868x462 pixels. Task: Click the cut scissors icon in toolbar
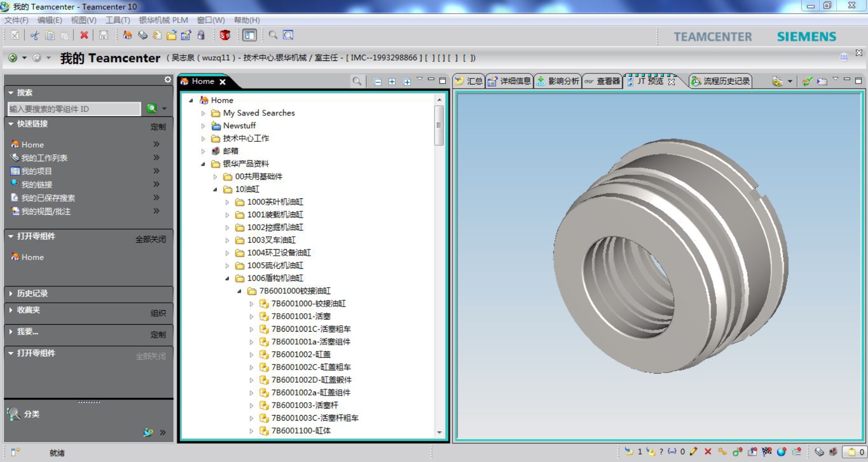[x=34, y=35]
